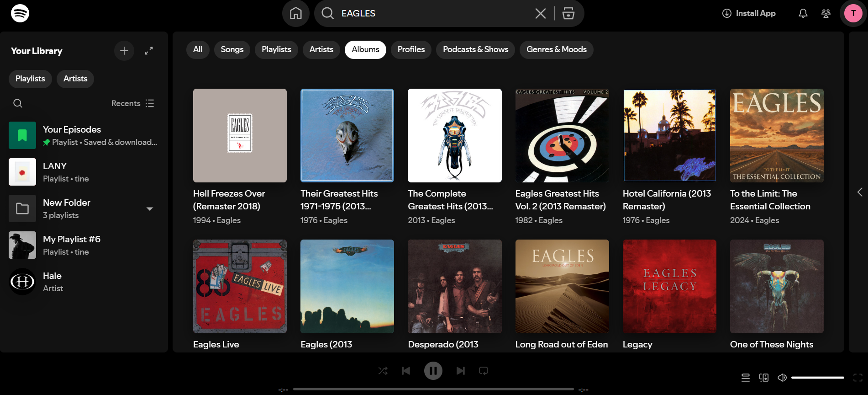Skip to previous track
The height and width of the screenshot is (395, 868).
click(406, 371)
